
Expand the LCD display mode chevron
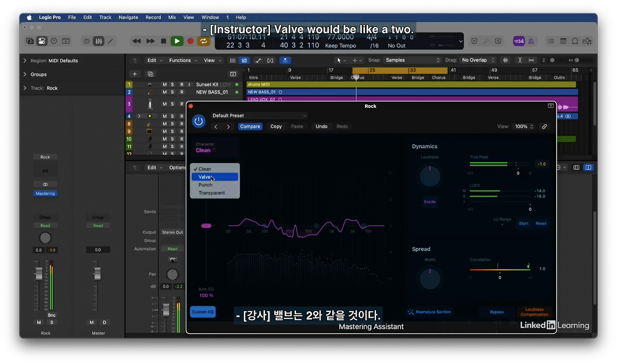(x=461, y=41)
